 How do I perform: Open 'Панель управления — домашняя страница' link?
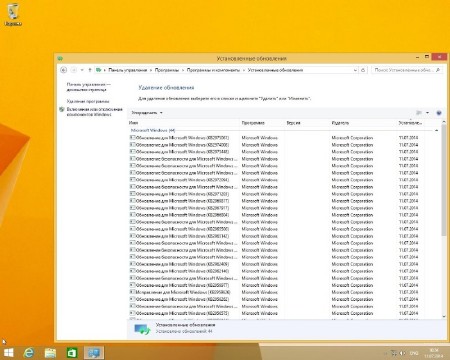click(x=88, y=87)
